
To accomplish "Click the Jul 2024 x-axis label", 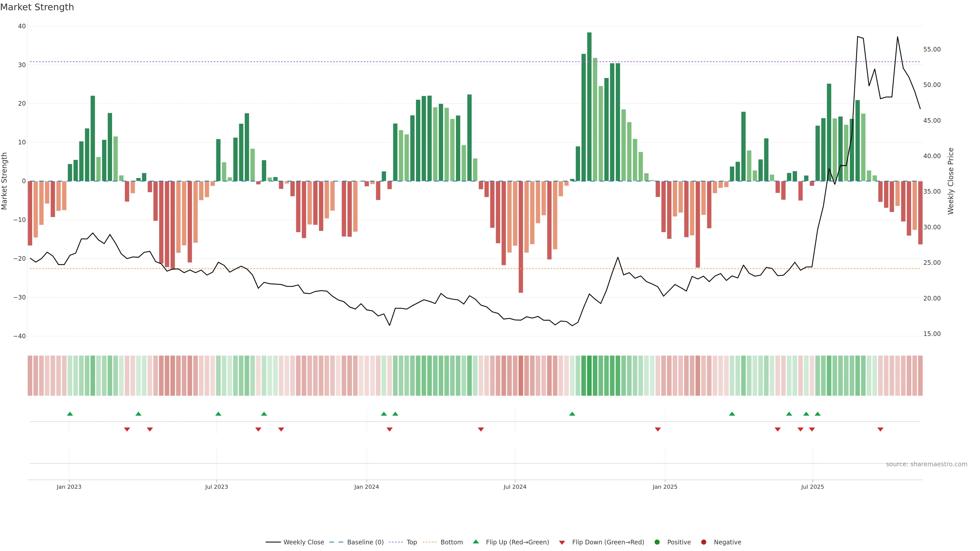I will point(515,487).
